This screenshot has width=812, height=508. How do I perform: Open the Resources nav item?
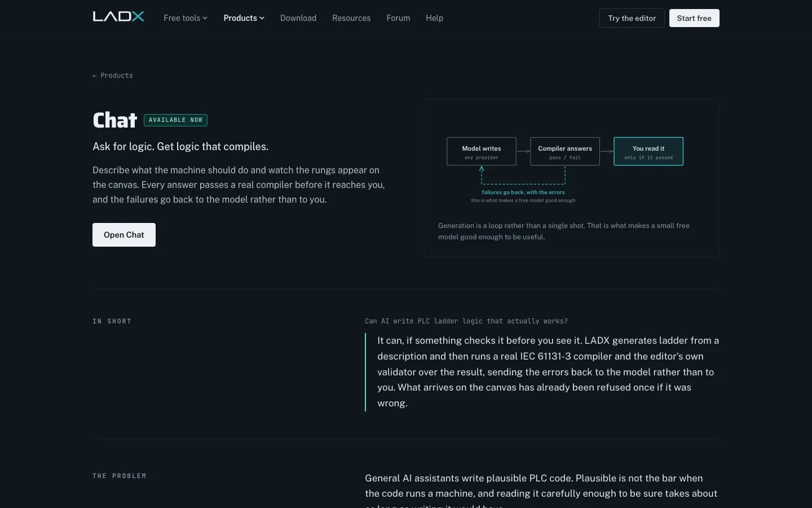click(x=351, y=18)
